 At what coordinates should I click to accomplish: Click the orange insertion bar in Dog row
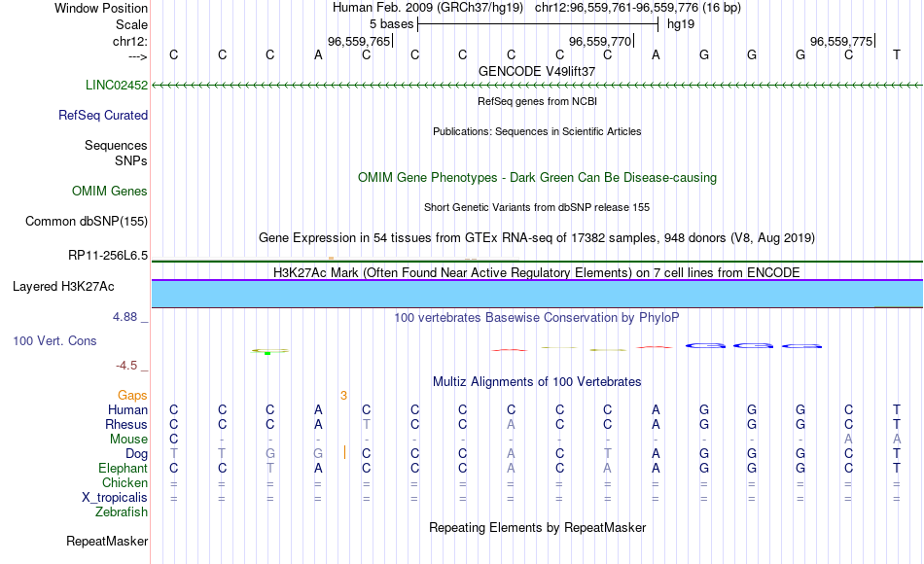(344, 452)
